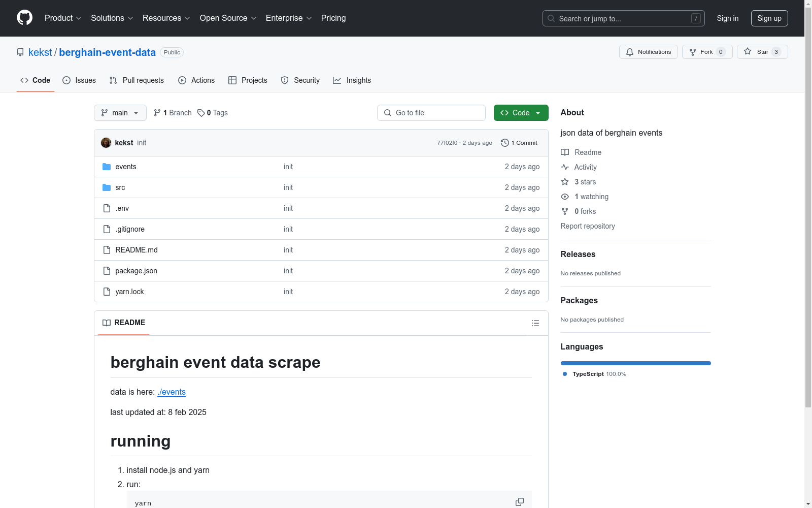Click the TypeScript language bar
The image size is (812, 508).
point(636,363)
